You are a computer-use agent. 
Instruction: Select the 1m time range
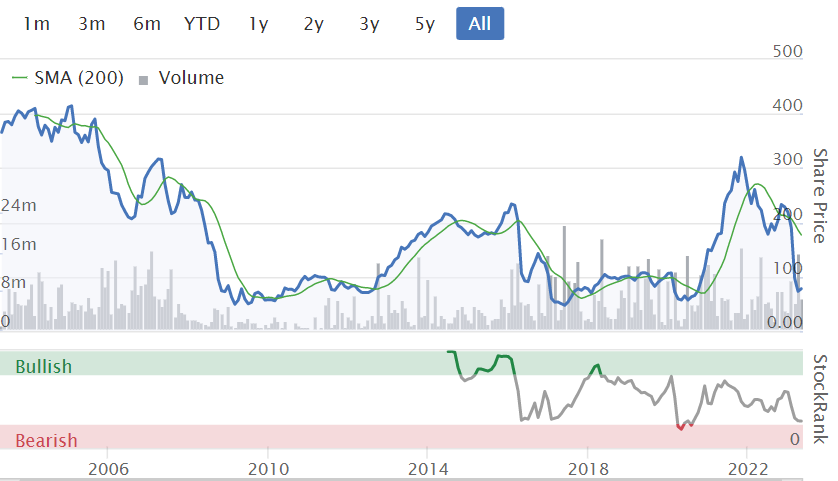click(x=36, y=24)
